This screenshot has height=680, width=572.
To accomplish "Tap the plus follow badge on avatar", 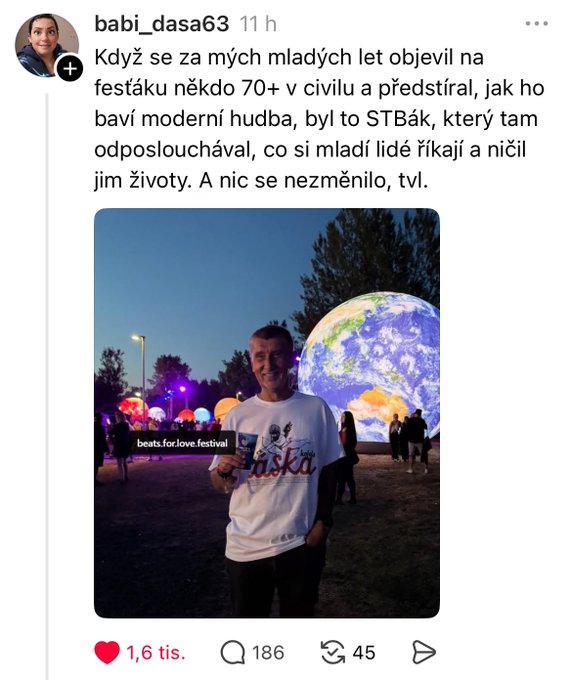I will [70, 69].
